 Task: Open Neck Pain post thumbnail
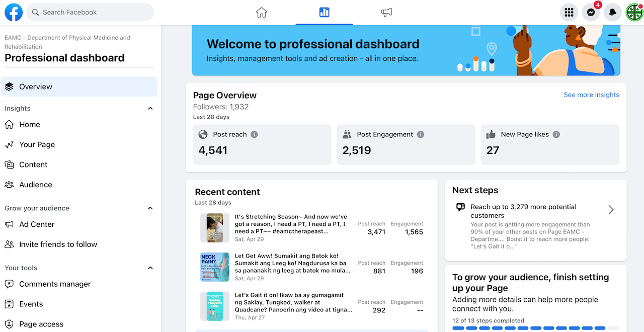point(215,267)
